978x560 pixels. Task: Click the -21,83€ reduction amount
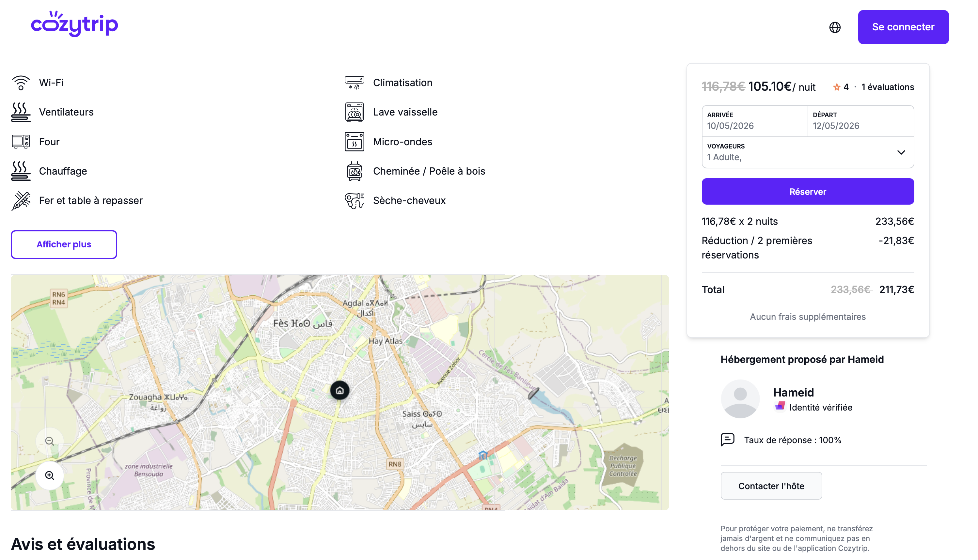click(896, 241)
